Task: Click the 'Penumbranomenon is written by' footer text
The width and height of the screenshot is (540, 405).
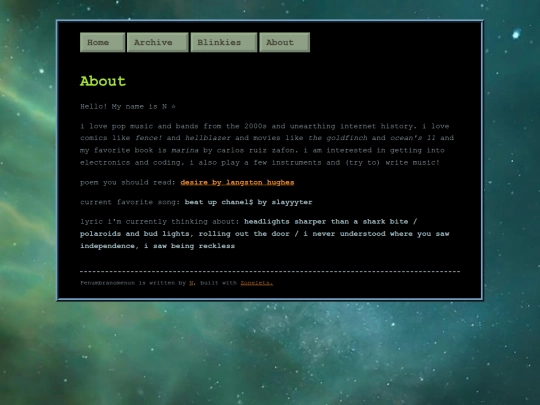Action: pyautogui.click(x=133, y=283)
